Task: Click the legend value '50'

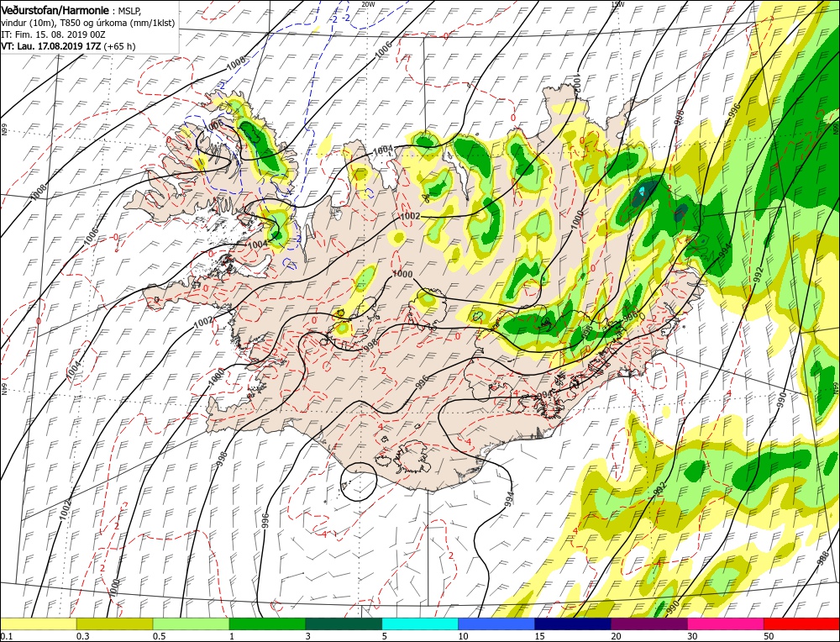Action: [x=769, y=635]
